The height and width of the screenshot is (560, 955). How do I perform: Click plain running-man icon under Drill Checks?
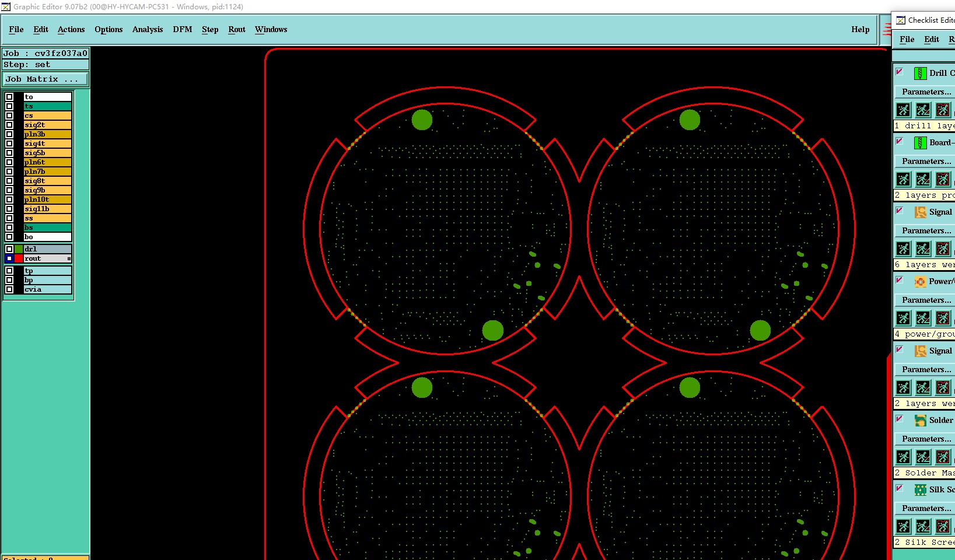click(903, 110)
